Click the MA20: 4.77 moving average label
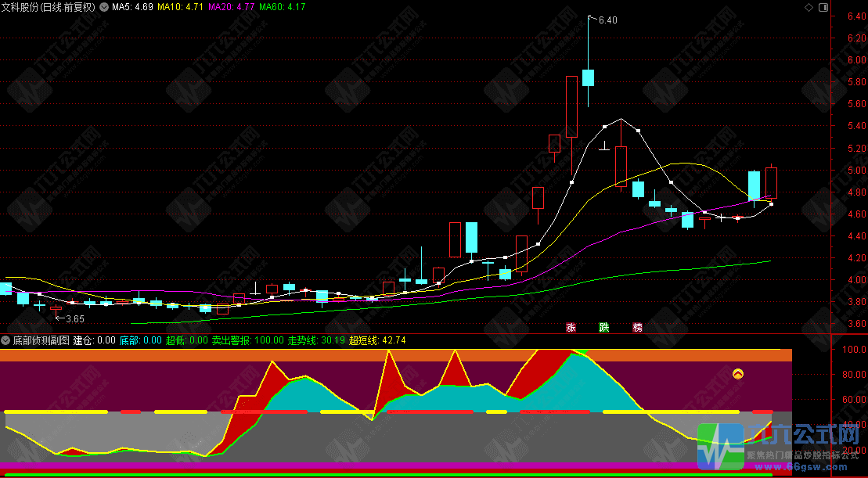Screen dimensions: 868x478 tap(232, 8)
